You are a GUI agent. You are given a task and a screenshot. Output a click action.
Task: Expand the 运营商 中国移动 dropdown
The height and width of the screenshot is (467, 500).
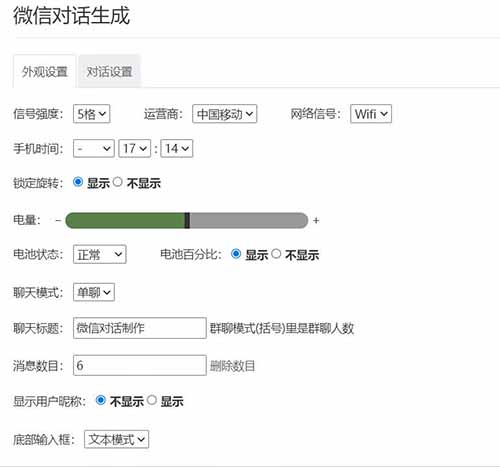coord(224,114)
